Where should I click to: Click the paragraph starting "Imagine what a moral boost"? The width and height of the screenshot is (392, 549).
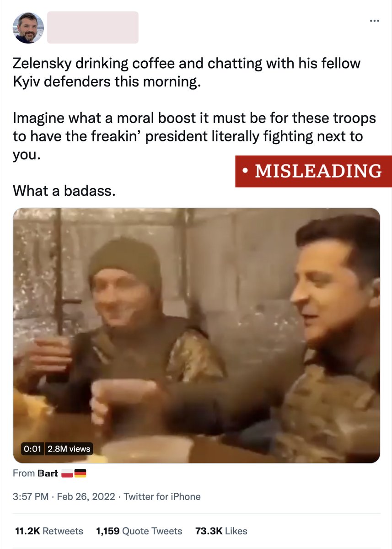pos(194,136)
